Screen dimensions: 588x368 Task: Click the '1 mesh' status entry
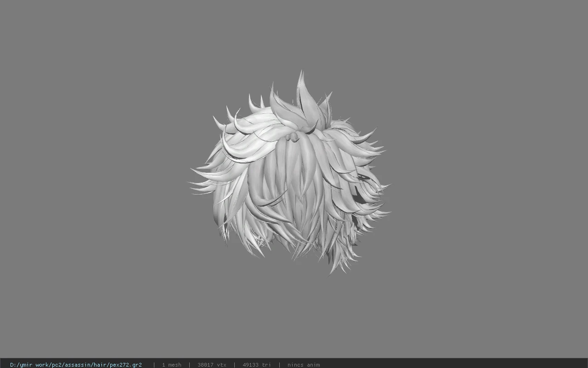pyautogui.click(x=171, y=365)
